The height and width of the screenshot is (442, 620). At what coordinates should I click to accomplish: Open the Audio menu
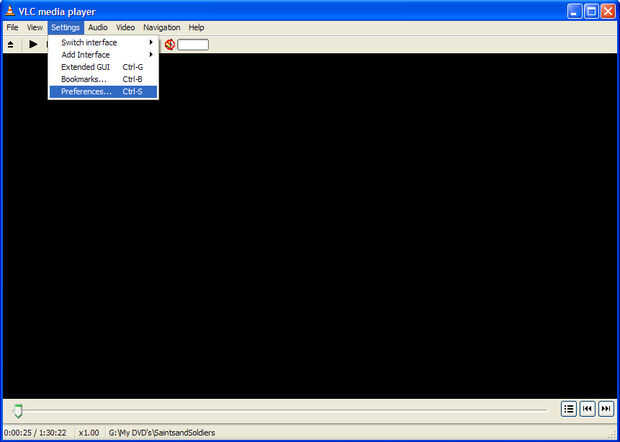(98, 27)
